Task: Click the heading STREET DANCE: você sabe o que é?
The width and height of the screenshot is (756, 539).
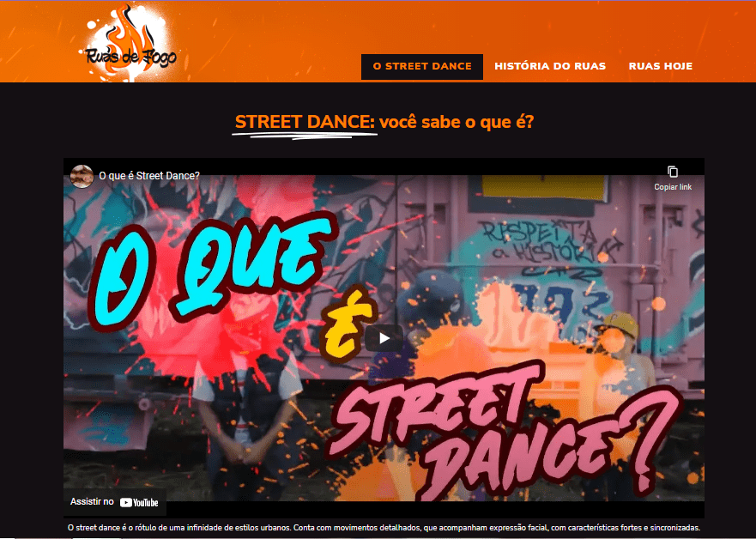Action: 384,122
